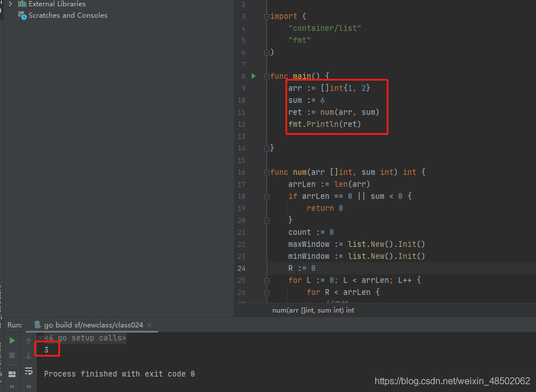Click ret := num(arr, sum) line
The width and height of the screenshot is (536, 392).
click(x=333, y=112)
